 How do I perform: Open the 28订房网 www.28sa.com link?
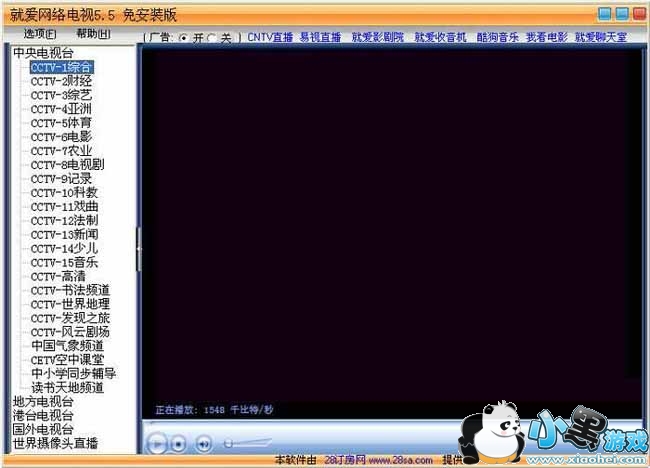[378, 460]
